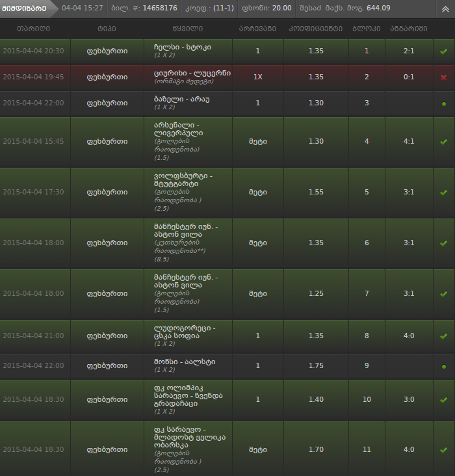
Task: Click the ticket date 04-04 15:27
Action: (x=83, y=8)
